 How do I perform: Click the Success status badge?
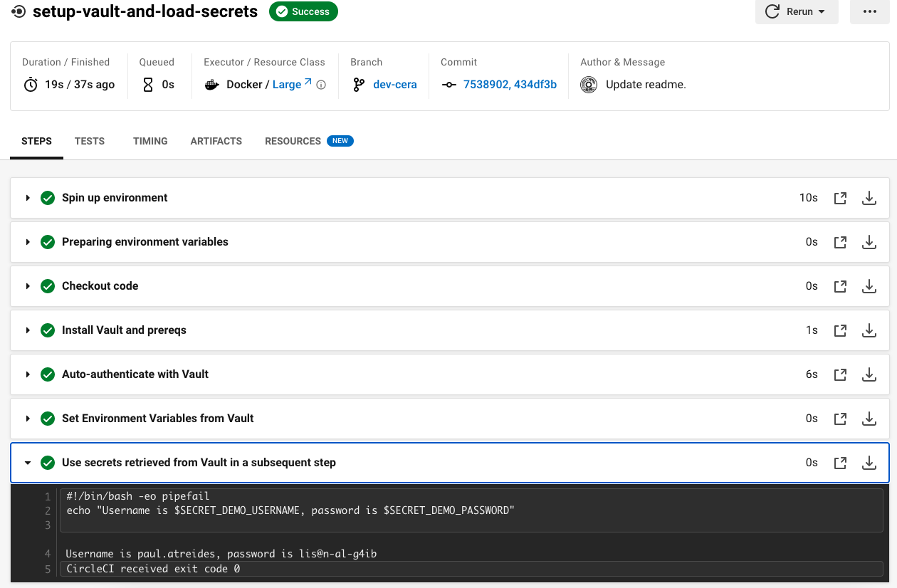(x=303, y=11)
